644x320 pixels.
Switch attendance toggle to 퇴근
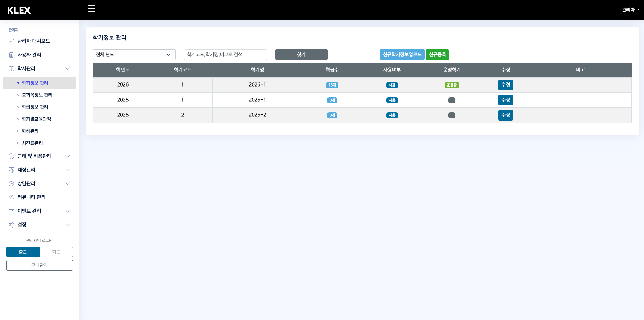[x=56, y=252]
